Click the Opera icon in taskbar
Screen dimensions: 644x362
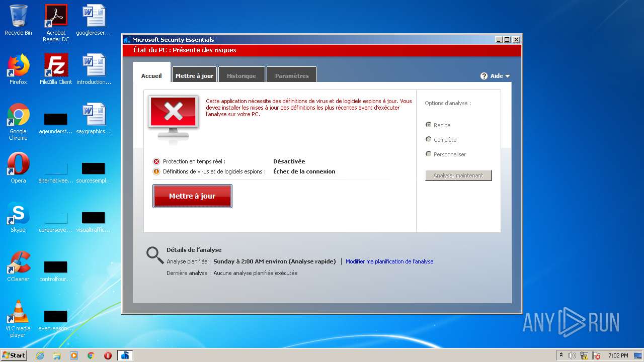point(108,355)
